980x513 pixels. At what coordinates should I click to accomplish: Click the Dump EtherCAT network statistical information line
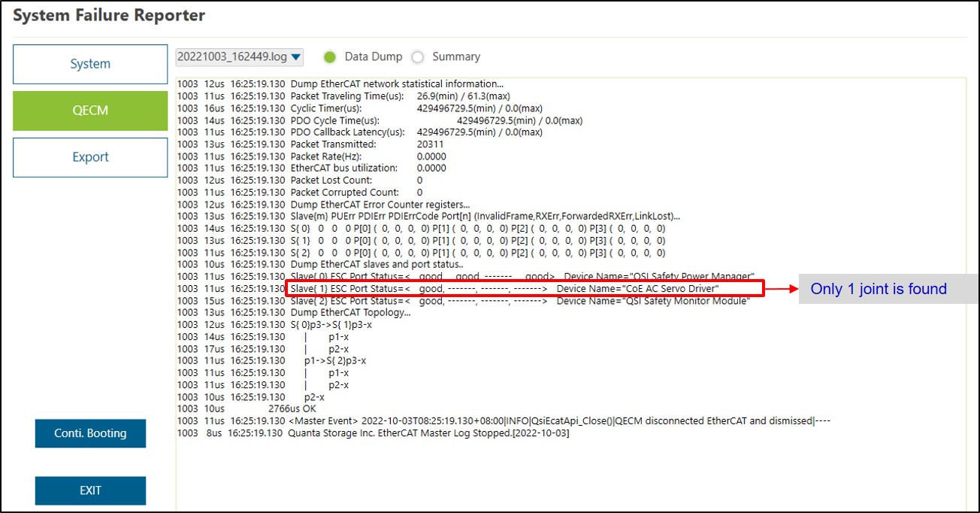tap(397, 84)
